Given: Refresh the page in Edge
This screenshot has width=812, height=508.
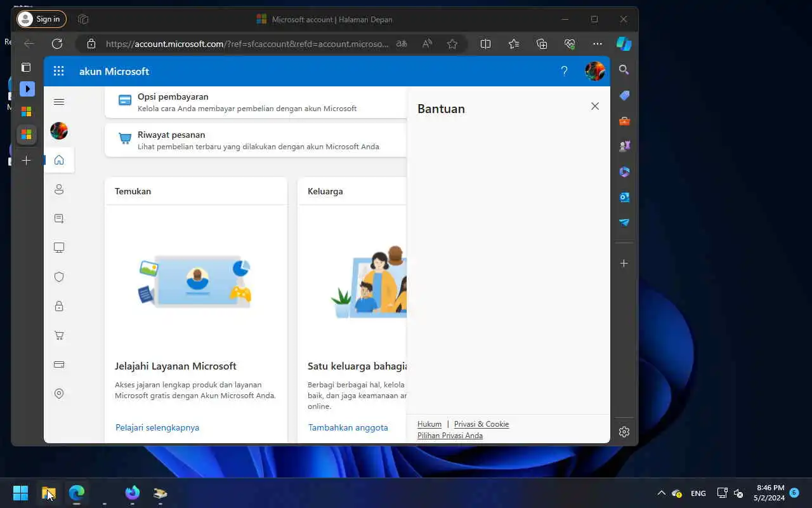Looking at the screenshot, I should pyautogui.click(x=57, y=44).
